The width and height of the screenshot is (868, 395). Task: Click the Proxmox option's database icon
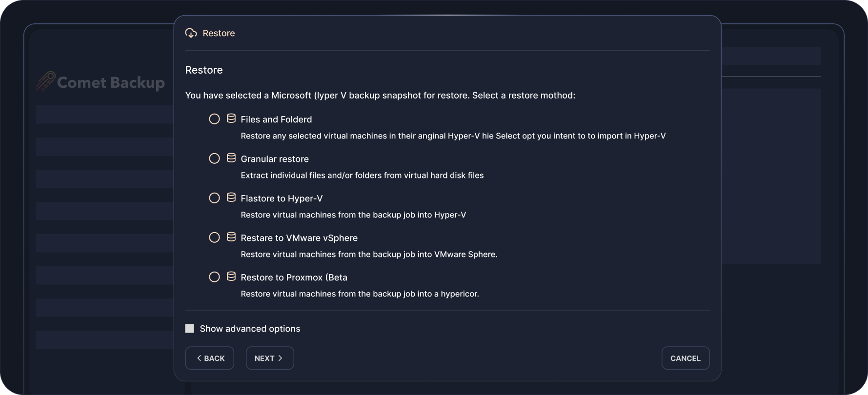tap(231, 276)
